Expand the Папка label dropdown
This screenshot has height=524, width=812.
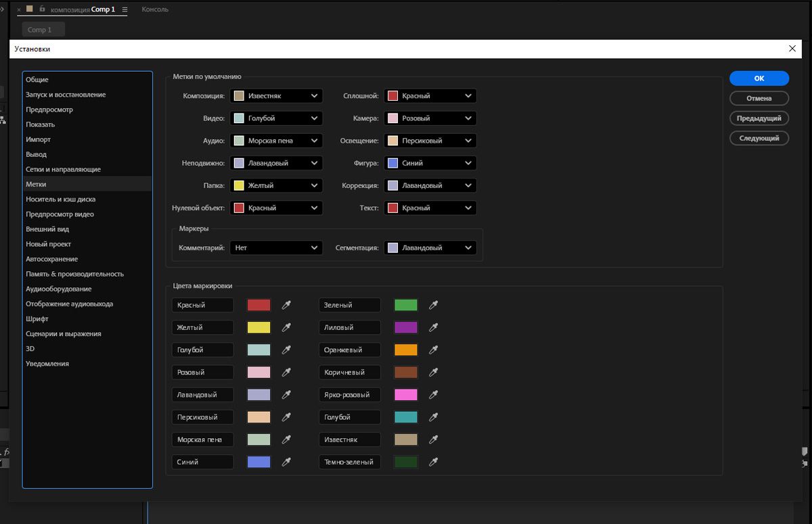pyautogui.click(x=276, y=185)
